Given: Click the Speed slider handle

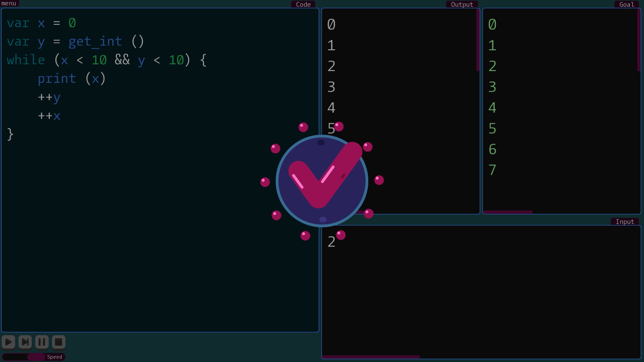Looking at the screenshot, I should 36,357.
